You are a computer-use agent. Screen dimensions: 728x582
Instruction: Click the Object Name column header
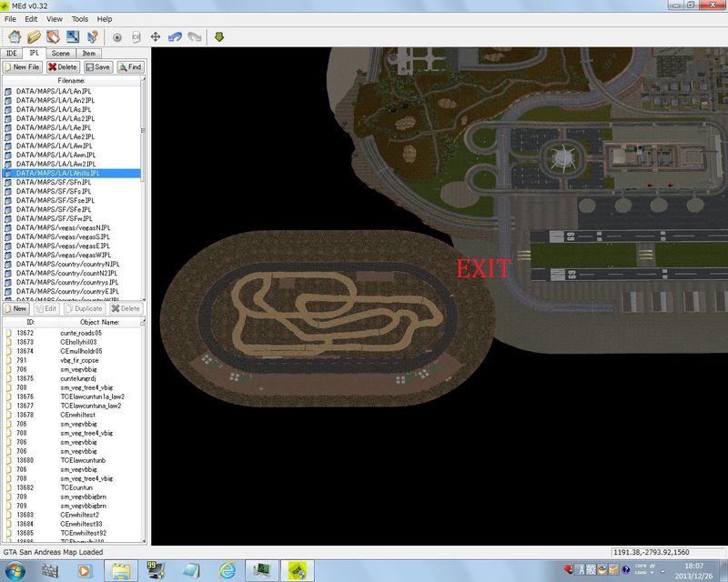[99, 322]
